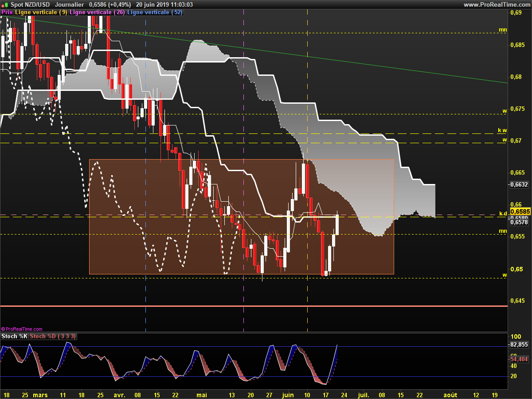Open the Ligne verticale (52) indicator label
The width and height of the screenshot is (532, 399).
[x=155, y=12]
